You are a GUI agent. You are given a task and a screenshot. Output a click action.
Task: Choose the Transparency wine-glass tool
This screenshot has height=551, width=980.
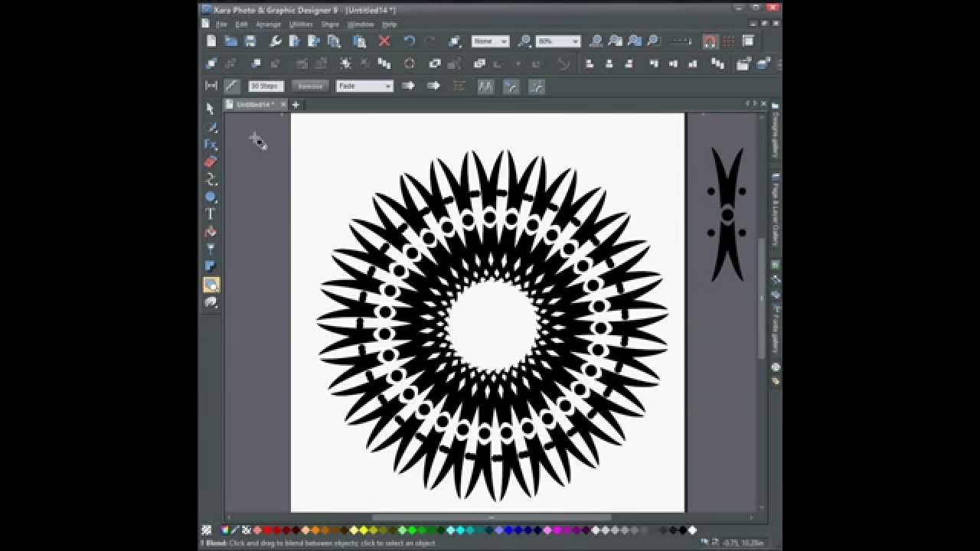[211, 249]
